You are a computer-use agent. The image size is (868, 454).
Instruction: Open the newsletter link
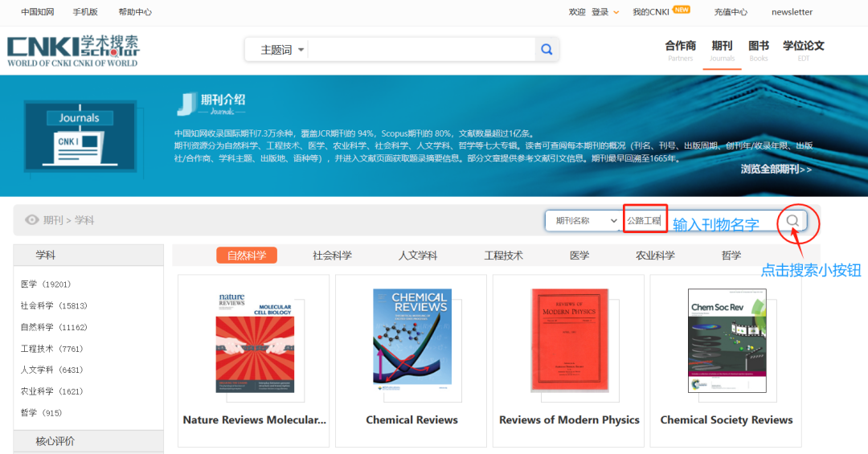[x=792, y=11]
